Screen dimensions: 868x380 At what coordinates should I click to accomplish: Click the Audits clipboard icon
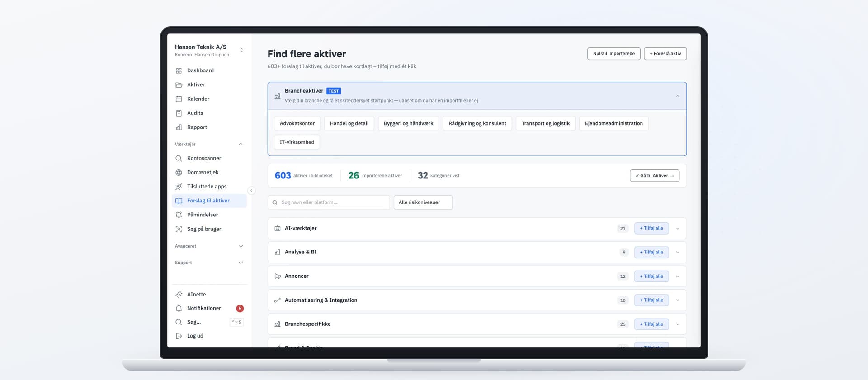coord(179,113)
